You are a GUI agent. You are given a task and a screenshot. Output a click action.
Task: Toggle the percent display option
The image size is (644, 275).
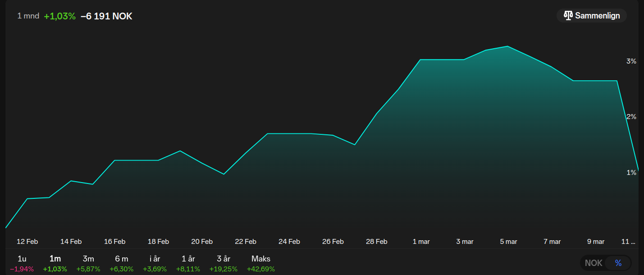click(x=618, y=263)
